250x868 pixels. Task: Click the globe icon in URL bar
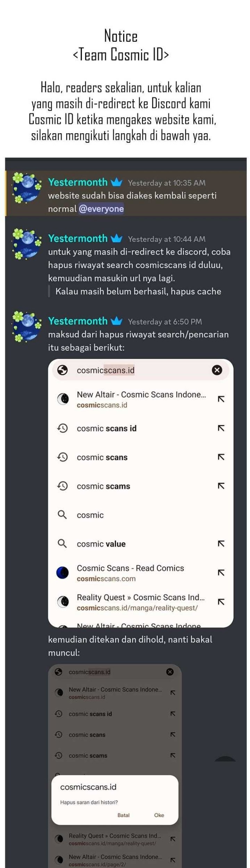tap(62, 370)
